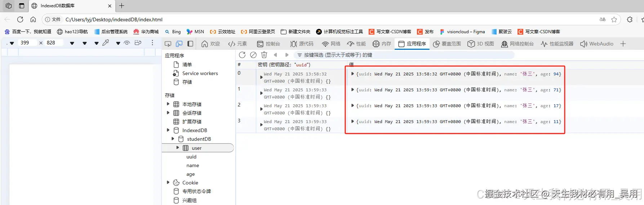
Task: Go to next page of entries
Action: [x=287, y=55]
